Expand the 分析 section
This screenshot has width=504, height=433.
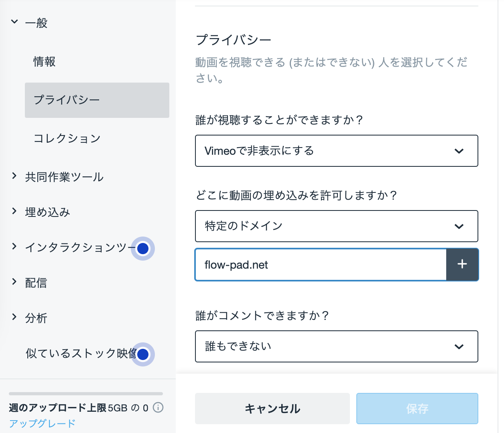click(14, 317)
